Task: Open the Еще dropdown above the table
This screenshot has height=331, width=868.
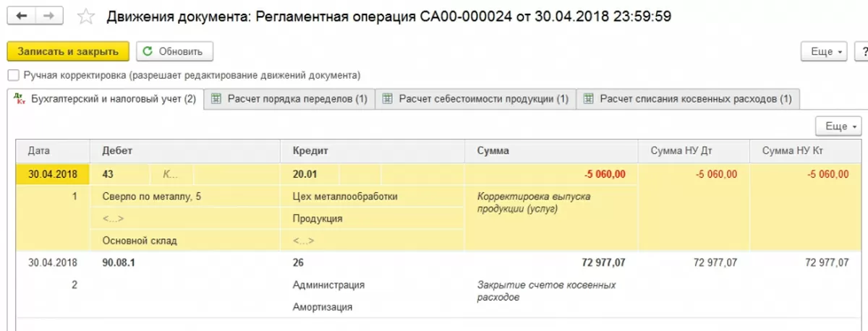Action: 838,126
